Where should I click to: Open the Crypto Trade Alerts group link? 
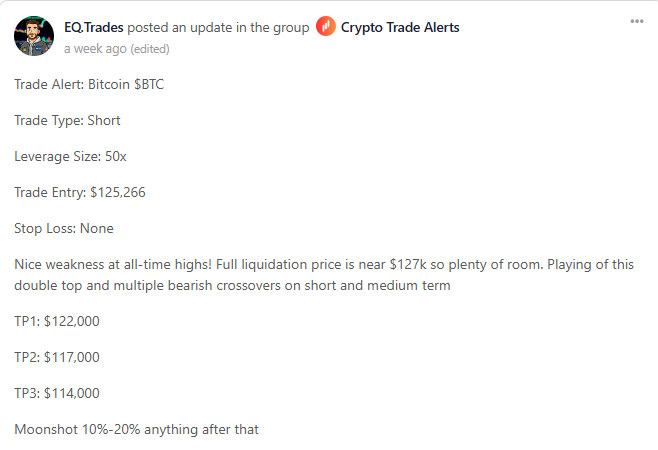[x=400, y=27]
